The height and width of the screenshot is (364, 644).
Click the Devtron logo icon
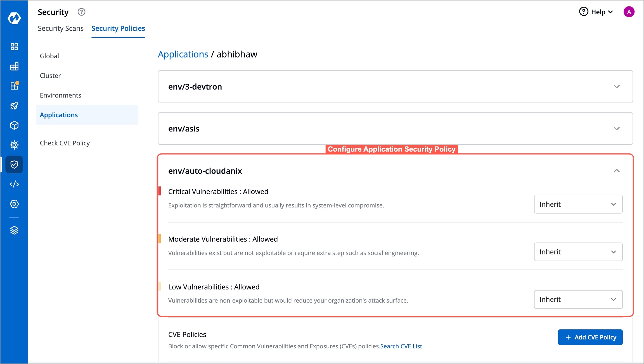click(14, 18)
